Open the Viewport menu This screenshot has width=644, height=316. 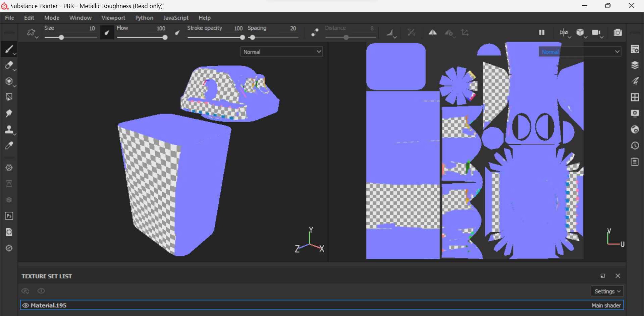point(113,18)
